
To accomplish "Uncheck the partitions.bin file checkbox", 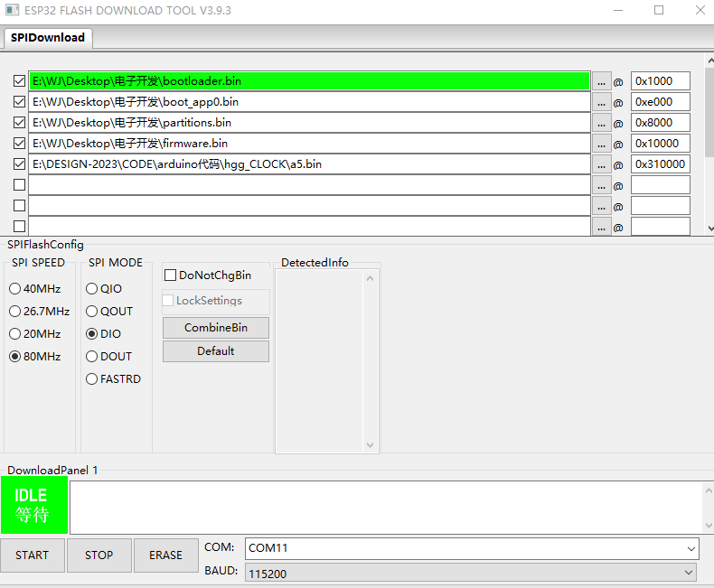I will pyautogui.click(x=19, y=123).
